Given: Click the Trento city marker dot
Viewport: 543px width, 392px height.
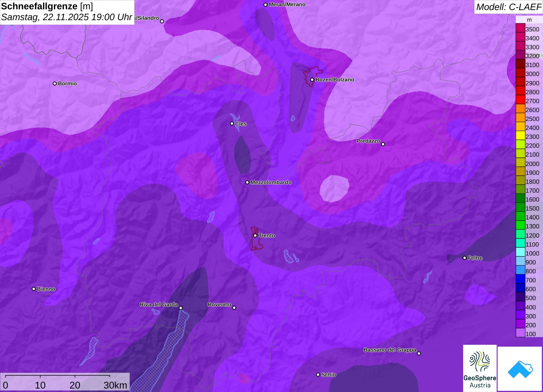Looking at the screenshot, I should click(x=255, y=235).
